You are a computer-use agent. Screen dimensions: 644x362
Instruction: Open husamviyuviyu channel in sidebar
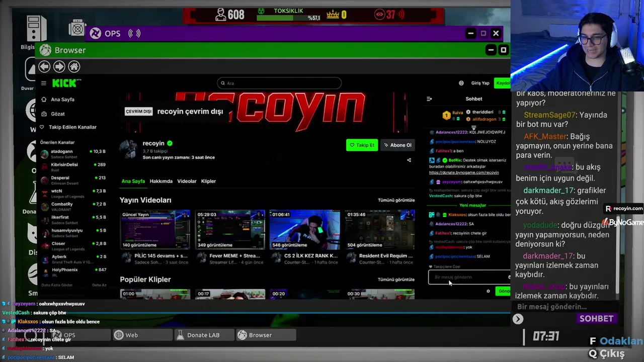click(73, 232)
